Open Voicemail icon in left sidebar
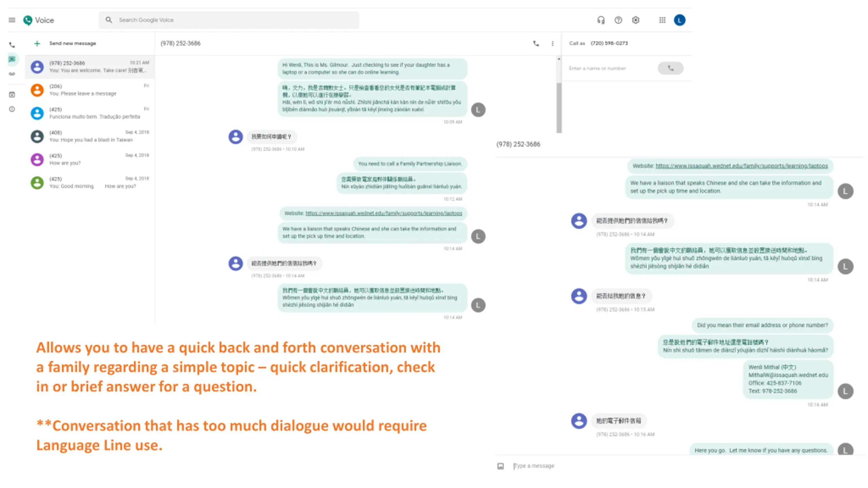Image resolution: width=868 pixels, height=488 pixels. click(12, 74)
